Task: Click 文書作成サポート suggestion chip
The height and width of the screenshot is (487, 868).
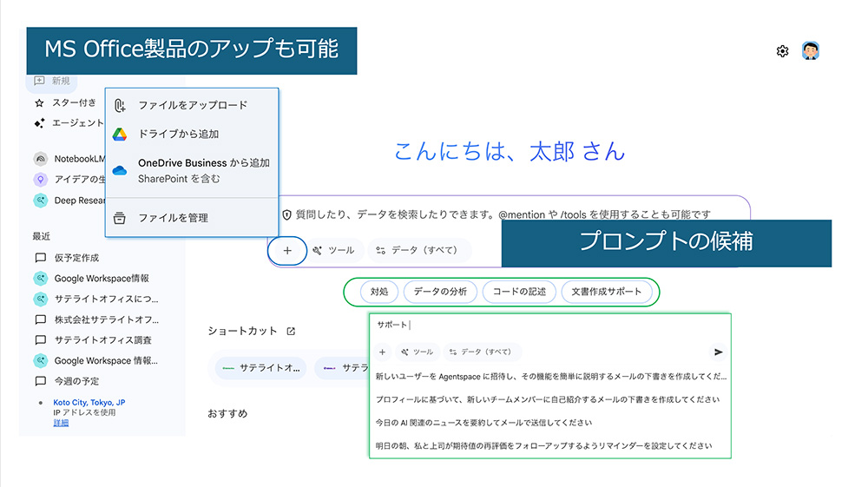Action: click(607, 292)
